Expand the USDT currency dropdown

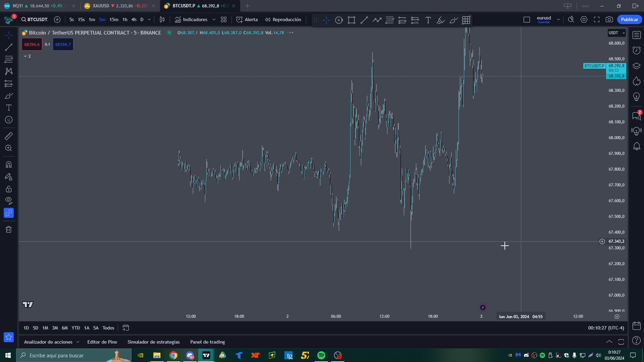pyautogui.click(x=616, y=33)
